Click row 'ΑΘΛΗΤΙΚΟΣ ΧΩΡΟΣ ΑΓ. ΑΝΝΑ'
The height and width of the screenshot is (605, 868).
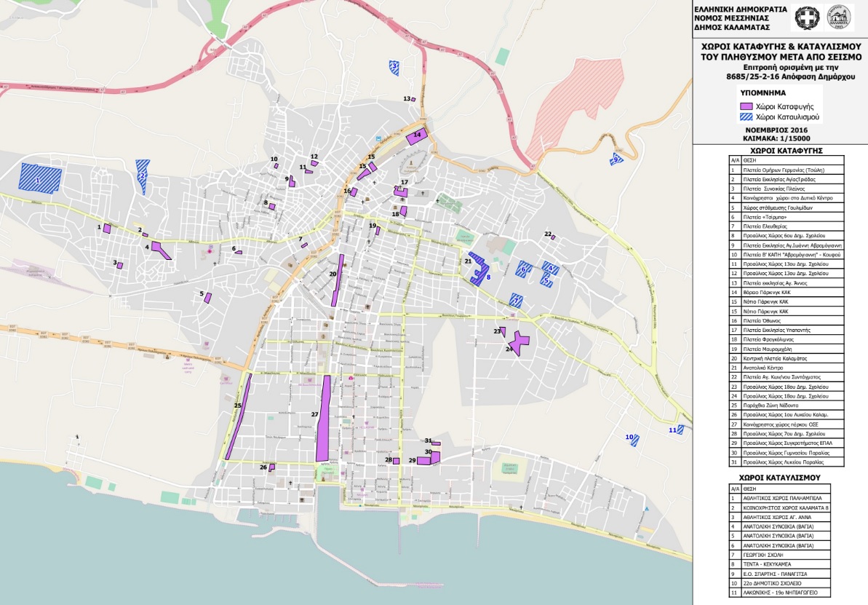779,517
